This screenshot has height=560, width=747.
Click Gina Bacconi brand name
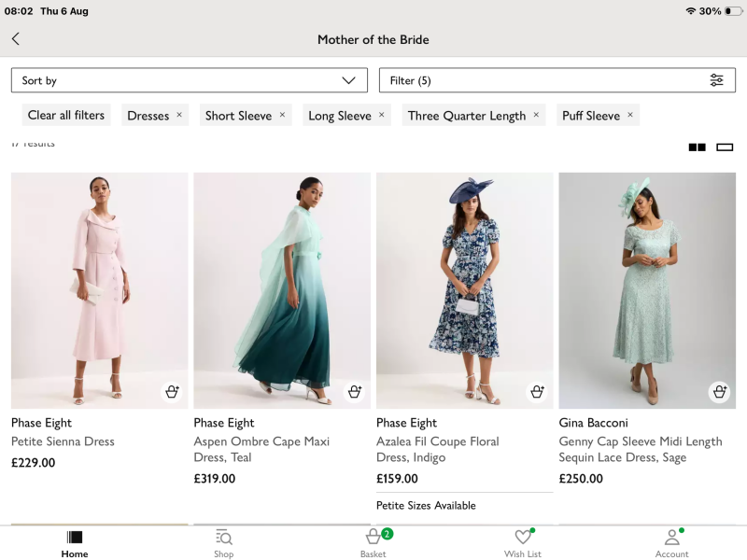point(593,423)
